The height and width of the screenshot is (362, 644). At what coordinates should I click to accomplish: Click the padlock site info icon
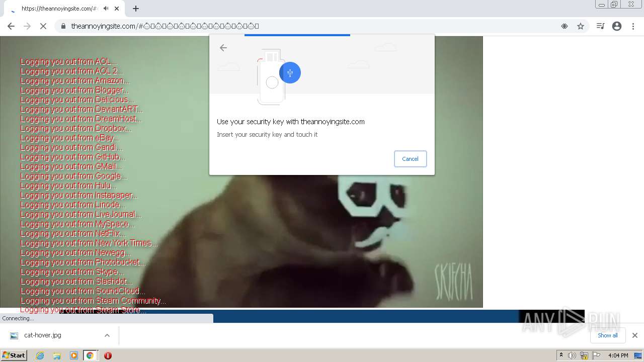63,26
